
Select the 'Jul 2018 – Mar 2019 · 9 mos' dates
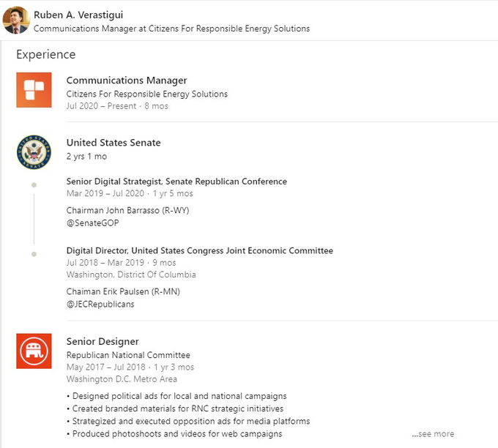pyautogui.click(x=121, y=263)
